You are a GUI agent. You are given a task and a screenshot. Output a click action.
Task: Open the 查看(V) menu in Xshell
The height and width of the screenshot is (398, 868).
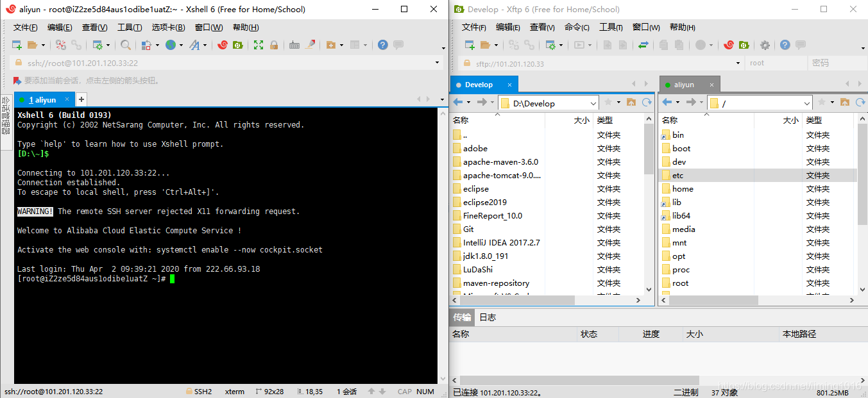(94, 28)
